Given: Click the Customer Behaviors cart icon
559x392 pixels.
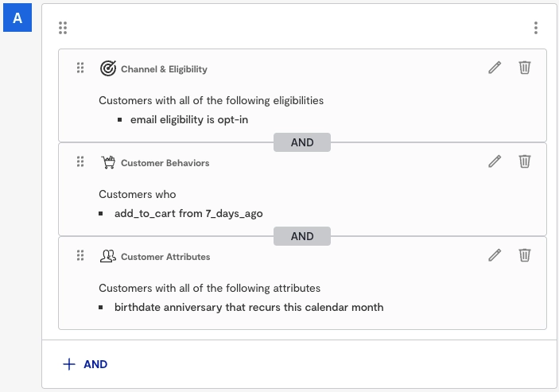Looking at the screenshot, I should pos(108,162).
